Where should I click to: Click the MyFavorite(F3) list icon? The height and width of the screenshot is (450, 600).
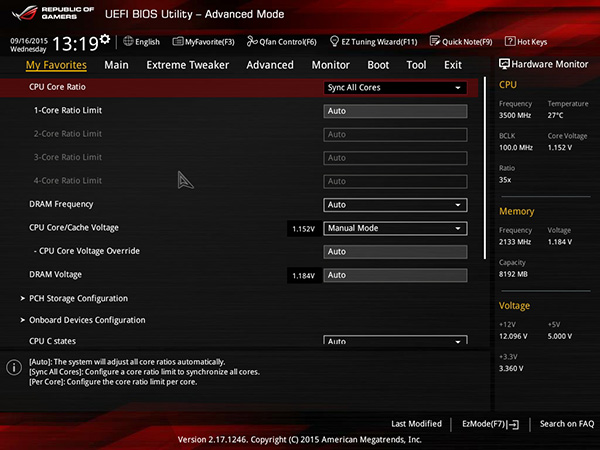178,41
